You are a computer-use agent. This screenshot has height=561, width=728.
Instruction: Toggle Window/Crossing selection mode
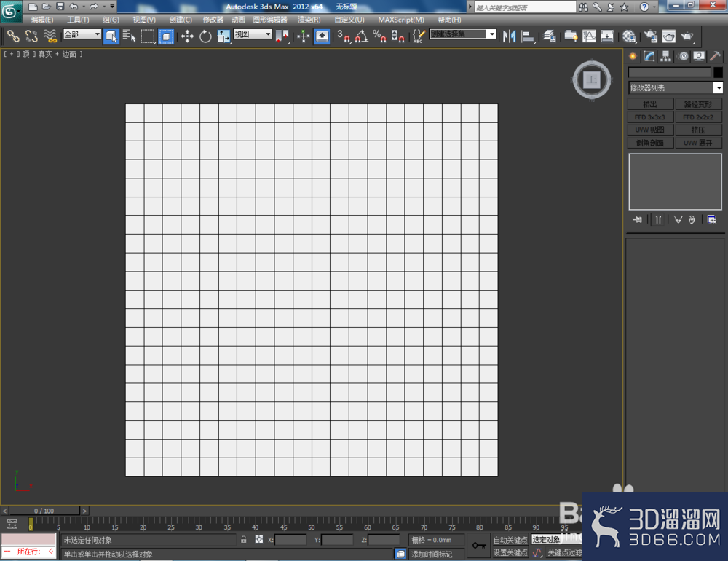pyautogui.click(x=166, y=36)
